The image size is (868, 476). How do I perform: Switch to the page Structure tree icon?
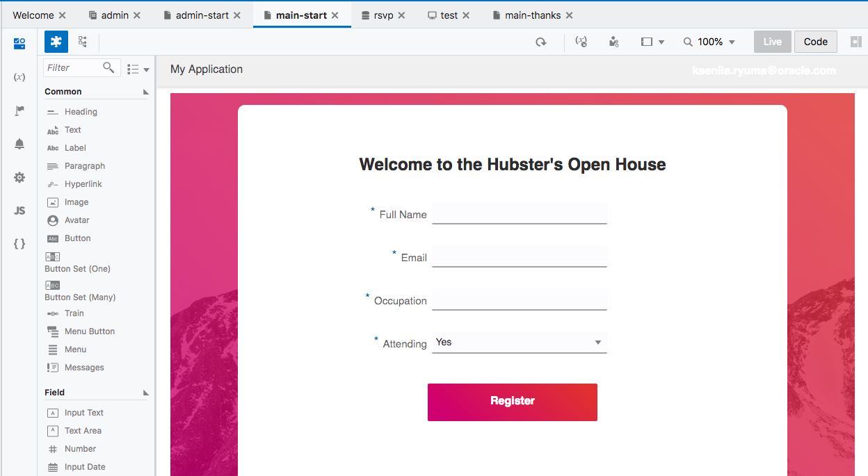coord(83,42)
